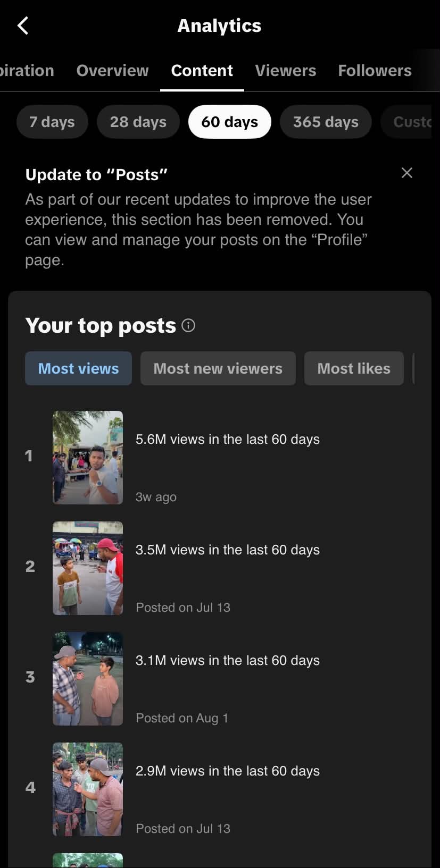The height and width of the screenshot is (868, 440).
Task: Open the second ranked post thumbnail
Action: [88, 568]
